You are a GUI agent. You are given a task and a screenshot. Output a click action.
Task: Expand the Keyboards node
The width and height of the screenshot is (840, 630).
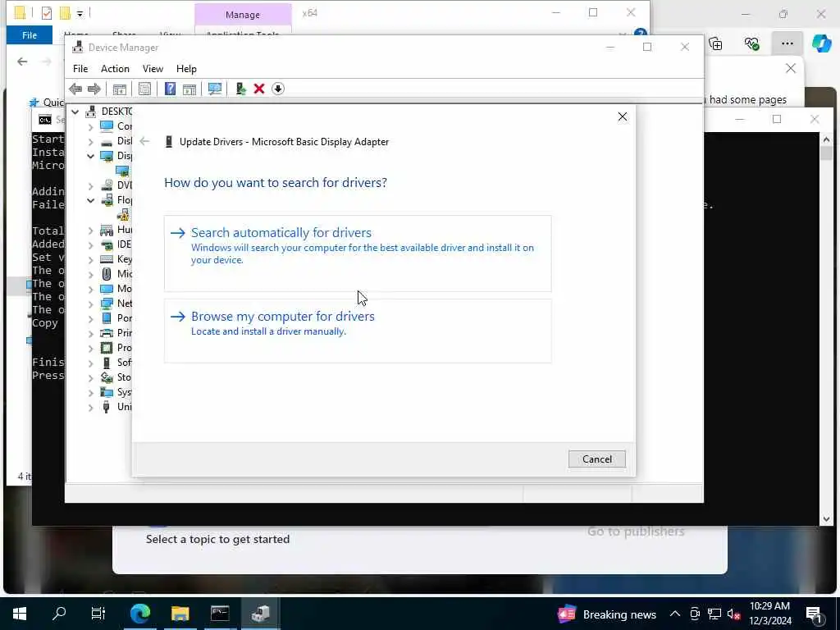coord(90,259)
